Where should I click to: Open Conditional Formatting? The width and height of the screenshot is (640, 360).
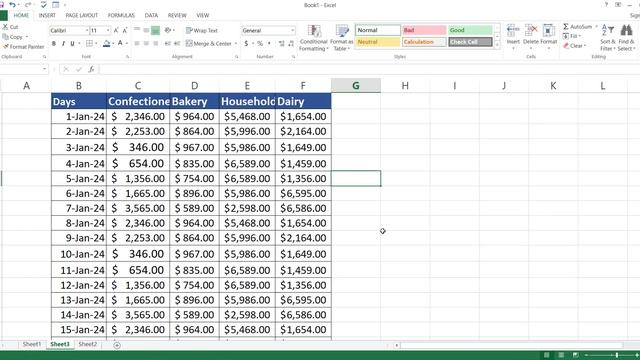coord(313,38)
